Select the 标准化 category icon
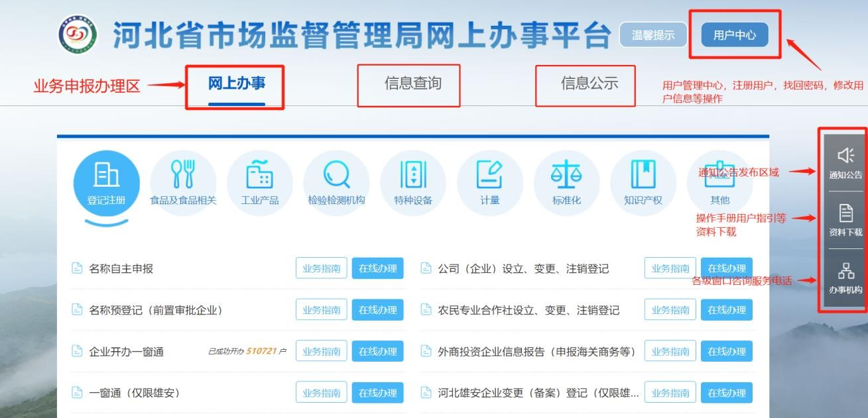Screen dimensions: 868x418 566,183
